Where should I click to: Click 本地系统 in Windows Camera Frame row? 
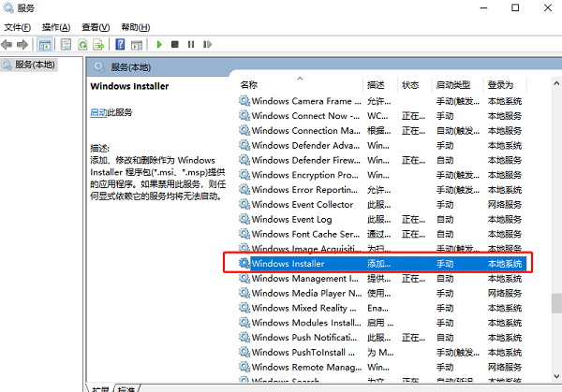pos(504,101)
